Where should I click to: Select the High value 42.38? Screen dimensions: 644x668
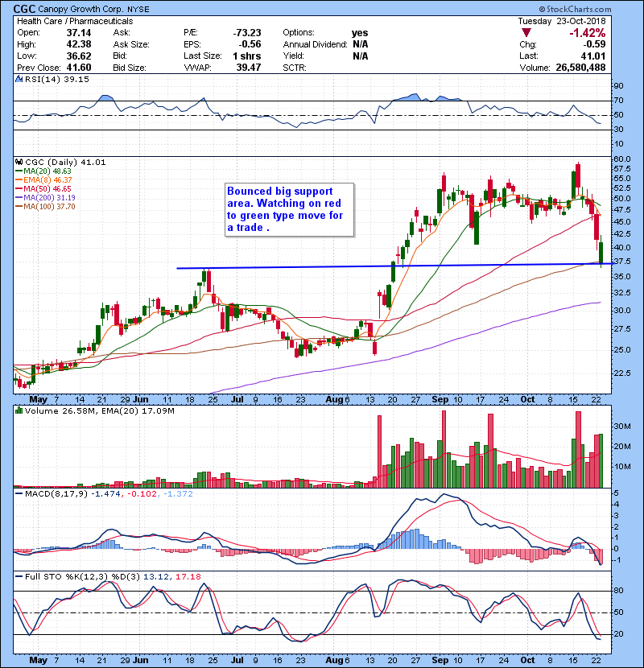79,44
